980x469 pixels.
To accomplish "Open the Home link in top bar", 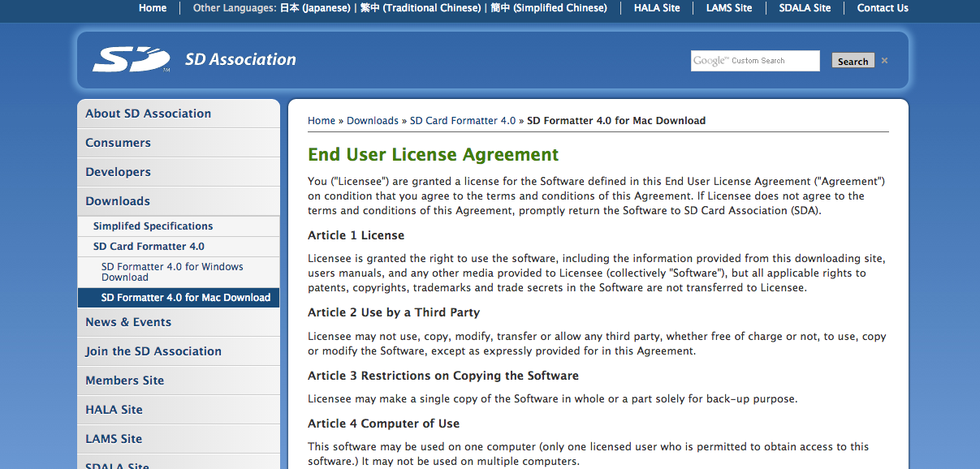I will [153, 8].
